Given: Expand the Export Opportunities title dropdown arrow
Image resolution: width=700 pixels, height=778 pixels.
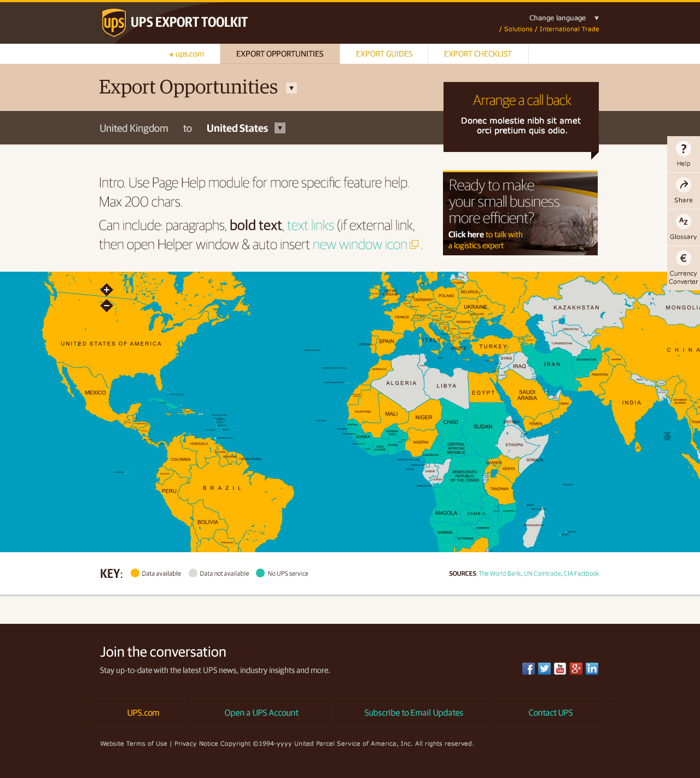Looking at the screenshot, I should (x=291, y=88).
